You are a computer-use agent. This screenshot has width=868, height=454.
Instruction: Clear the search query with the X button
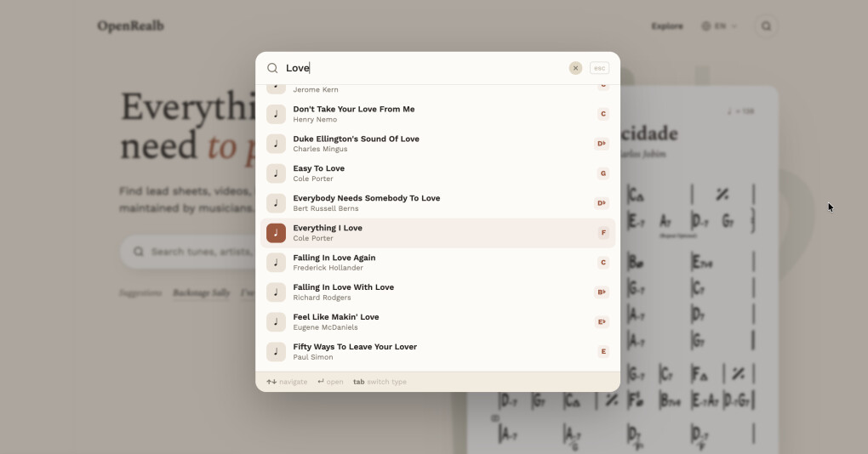(x=576, y=68)
